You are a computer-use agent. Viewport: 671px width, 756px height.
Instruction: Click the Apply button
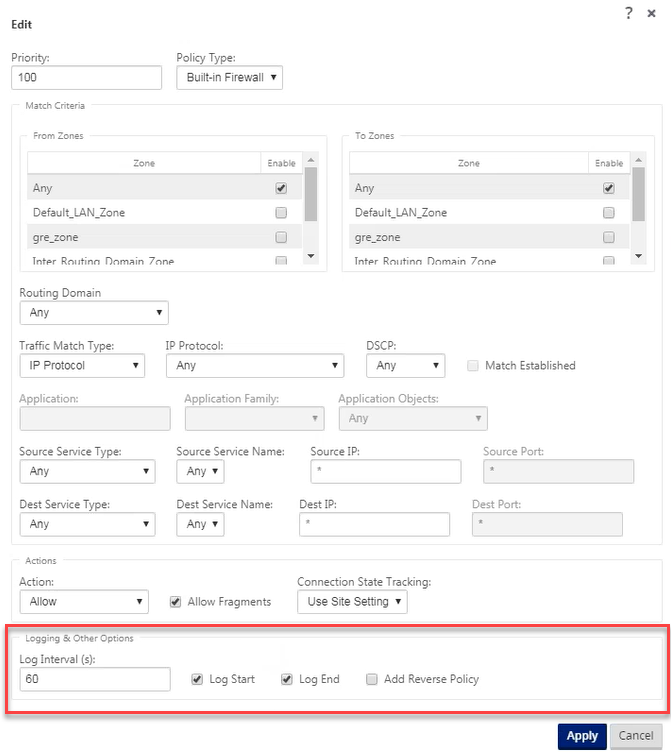582,736
